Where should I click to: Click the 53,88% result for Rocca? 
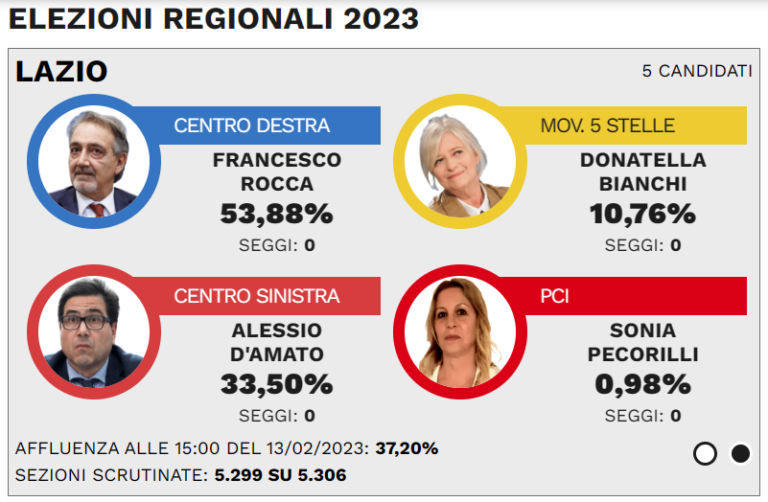click(x=277, y=214)
